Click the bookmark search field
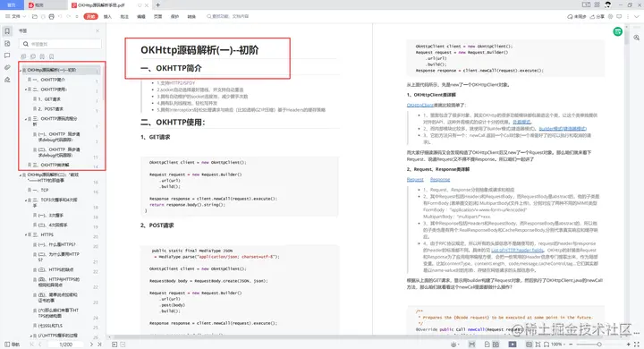Viewport: 644px width, 349px height. click(61, 44)
